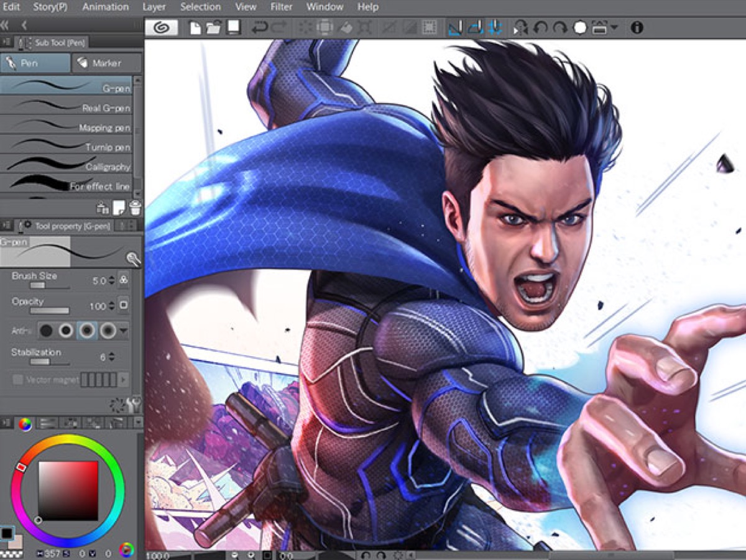Toggle the Vector magnet checkbox
746x560 pixels.
(18, 379)
